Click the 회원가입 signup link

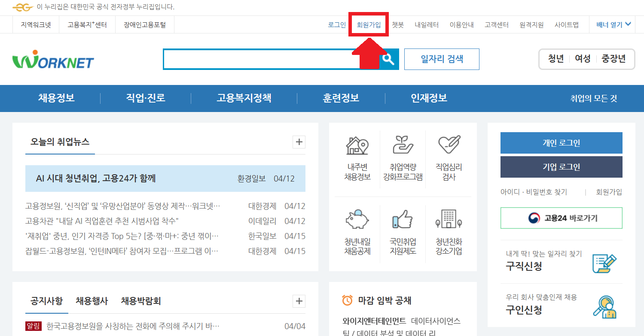point(368,24)
